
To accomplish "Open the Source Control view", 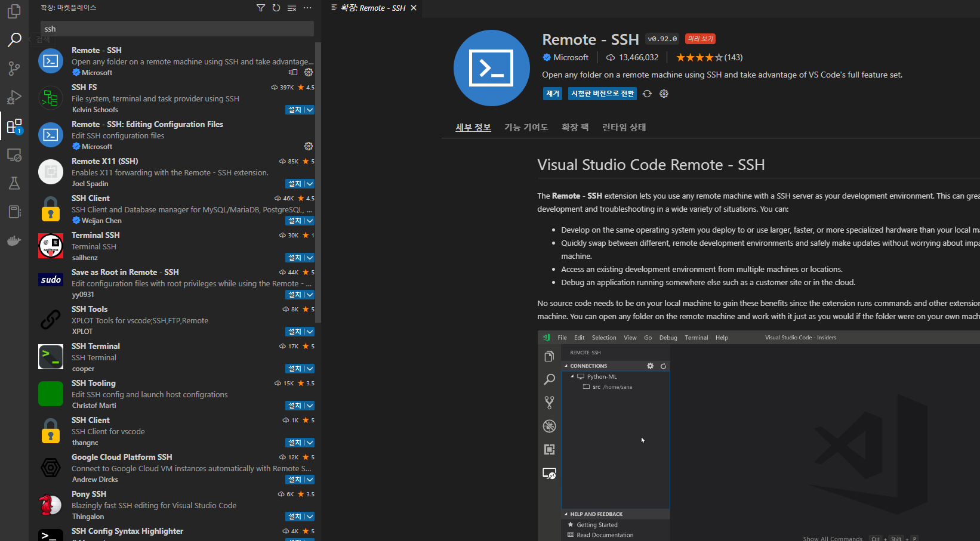I will point(14,68).
